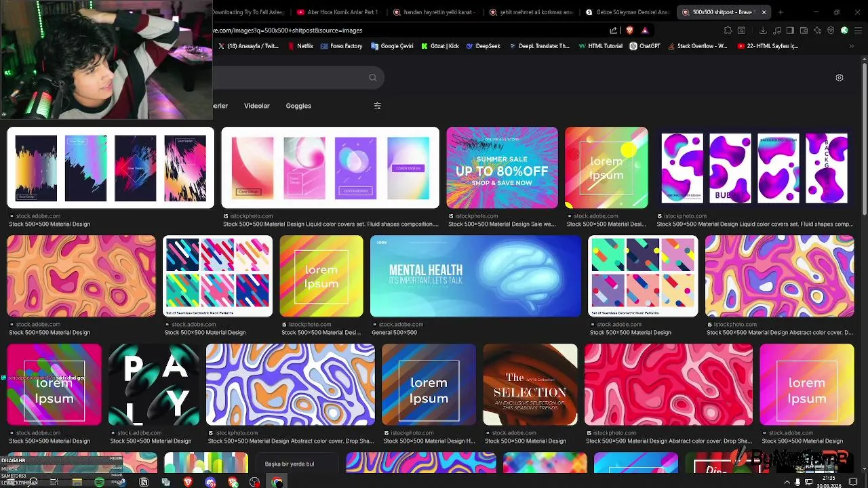
Task: Open the HTML Tutorial bookmark
Action: [x=600, y=46]
